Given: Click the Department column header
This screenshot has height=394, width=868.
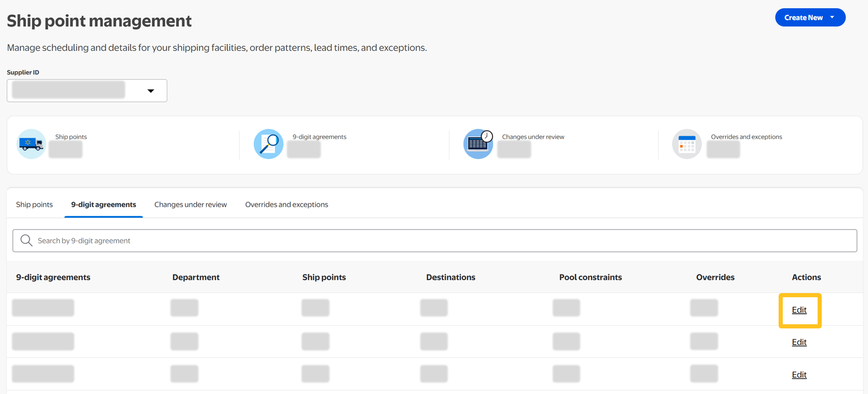Looking at the screenshot, I should click(x=196, y=277).
